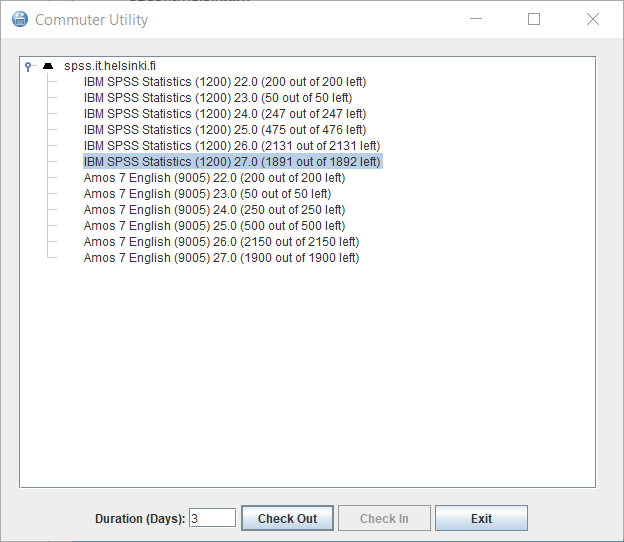Select the highlighted IBM SPSS Statistics 27.0 row

pos(233,161)
